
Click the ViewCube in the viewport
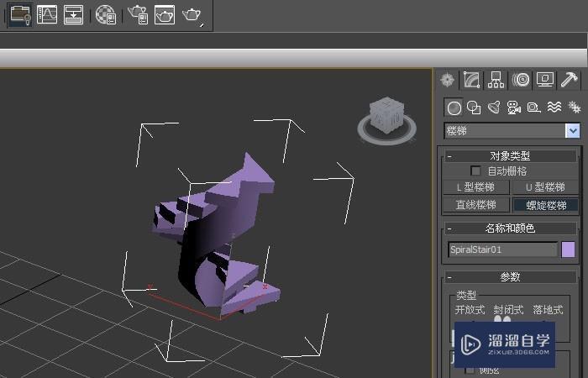pyautogui.click(x=386, y=116)
